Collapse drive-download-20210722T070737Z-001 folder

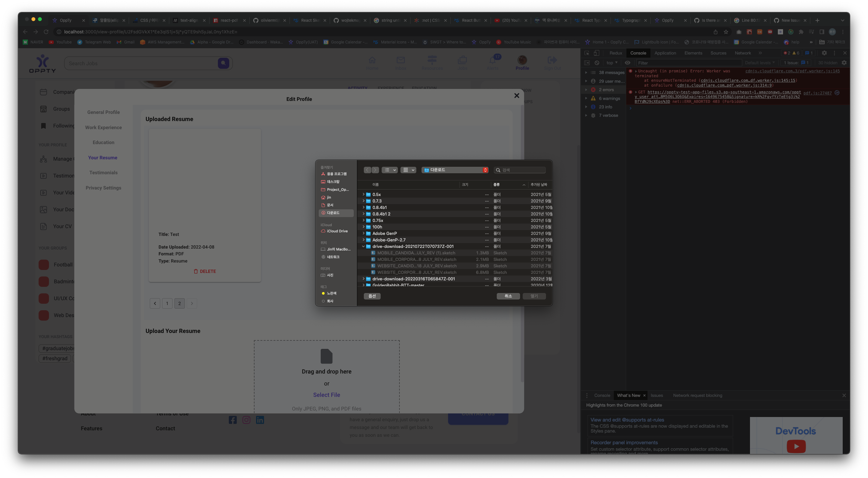point(363,246)
